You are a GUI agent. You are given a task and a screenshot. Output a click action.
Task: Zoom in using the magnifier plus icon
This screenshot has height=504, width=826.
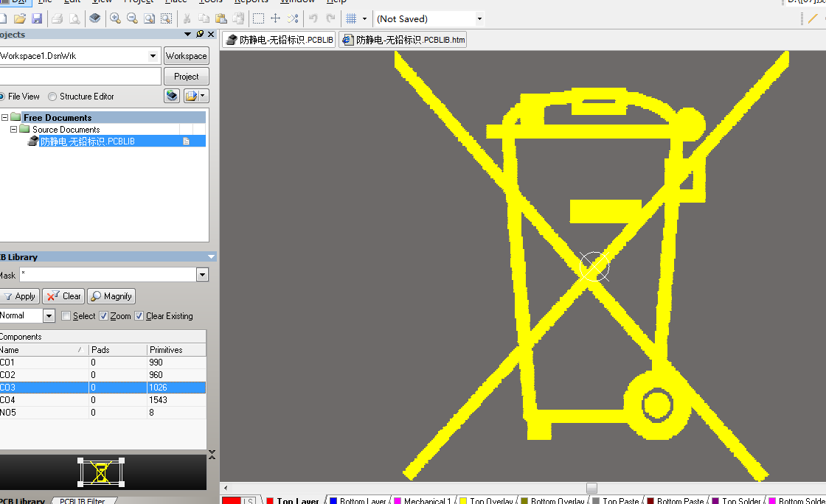coord(115,19)
